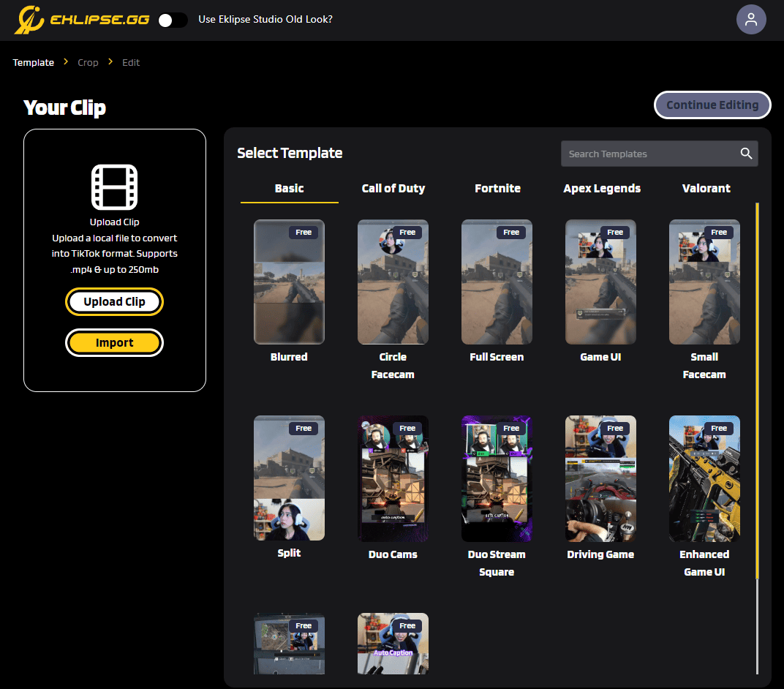Click the template list vertical scrollbar
784x689 pixels.
tap(757, 391)
